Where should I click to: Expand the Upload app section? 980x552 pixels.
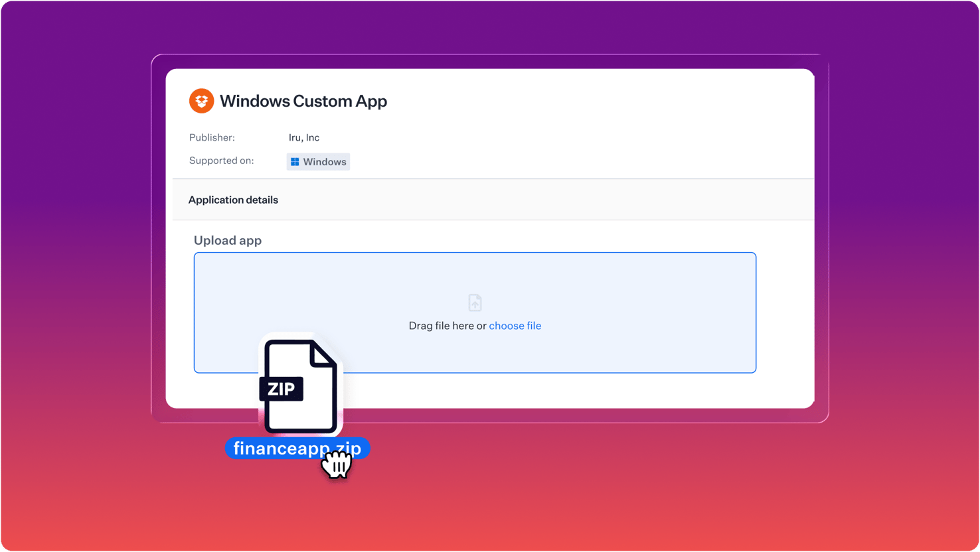(x=228, y=240)
